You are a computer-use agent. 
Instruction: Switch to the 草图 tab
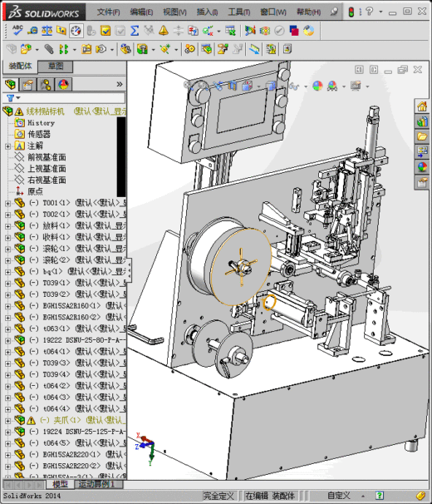click(56, 67)
